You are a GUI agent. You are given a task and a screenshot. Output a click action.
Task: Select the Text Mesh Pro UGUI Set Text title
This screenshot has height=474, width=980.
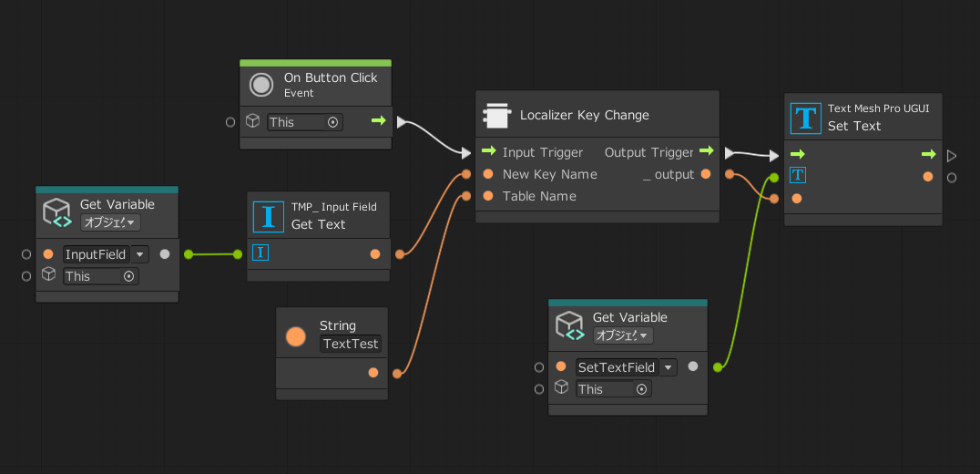pos(878,118)
